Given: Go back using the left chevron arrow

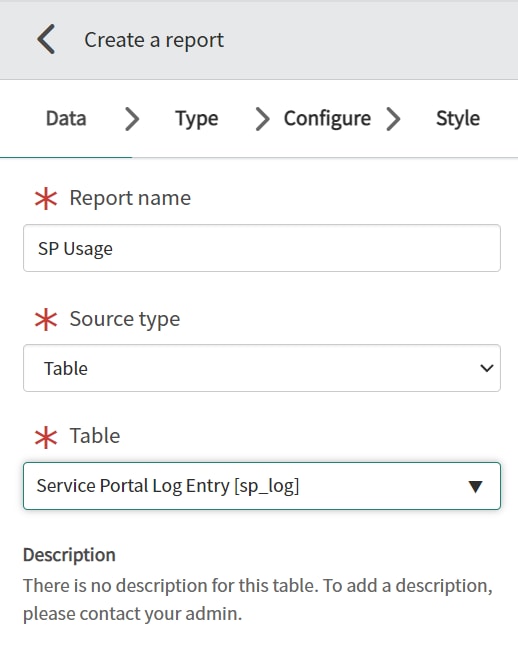Looking at the screenshot, I should (46, 39).
